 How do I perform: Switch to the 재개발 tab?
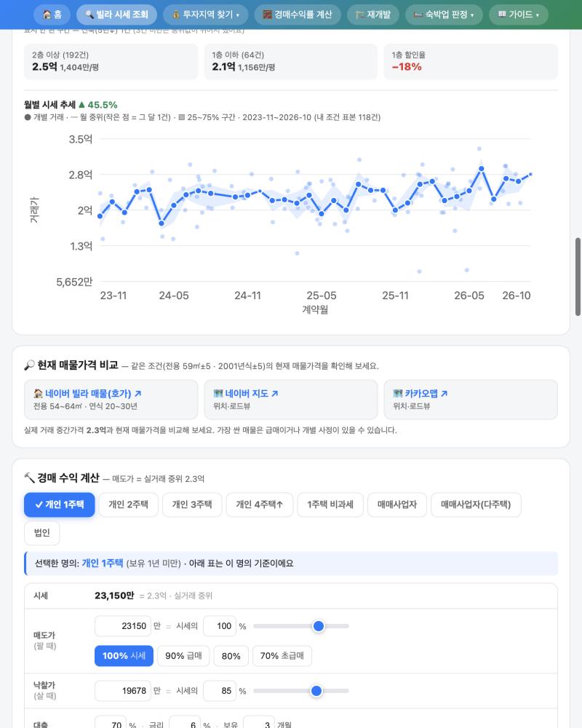click(x=373, y=15)
